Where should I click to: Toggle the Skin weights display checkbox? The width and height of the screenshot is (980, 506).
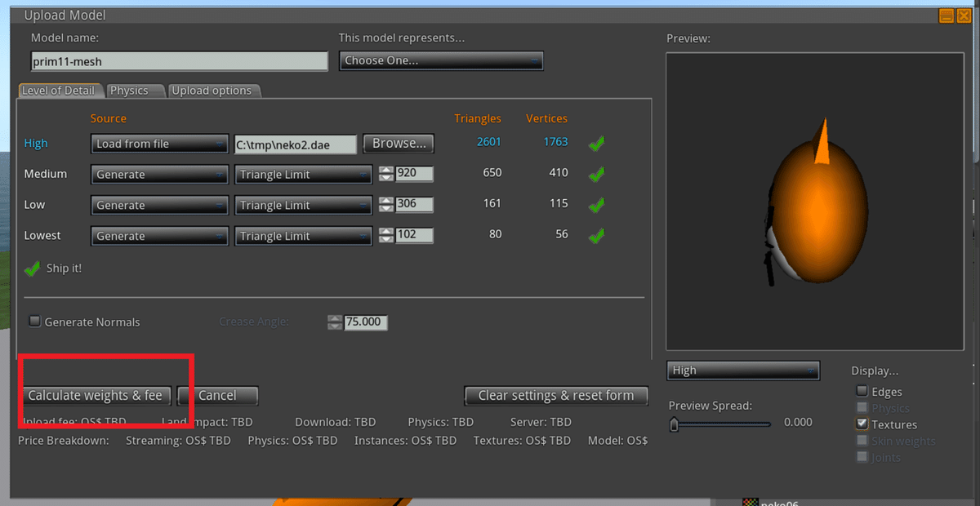pos(862,440)
